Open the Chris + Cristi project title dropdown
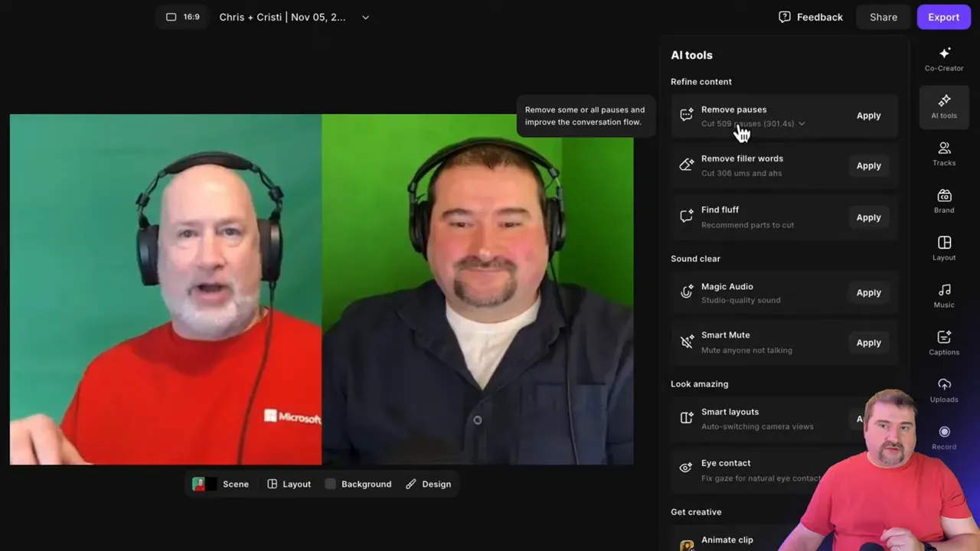The width and height of the screenshot is (980, 551). coord(365,17)
